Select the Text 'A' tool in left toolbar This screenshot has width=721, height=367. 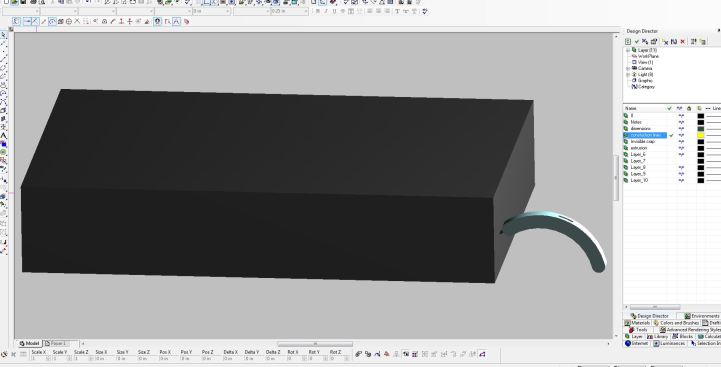tap(4, 136)
